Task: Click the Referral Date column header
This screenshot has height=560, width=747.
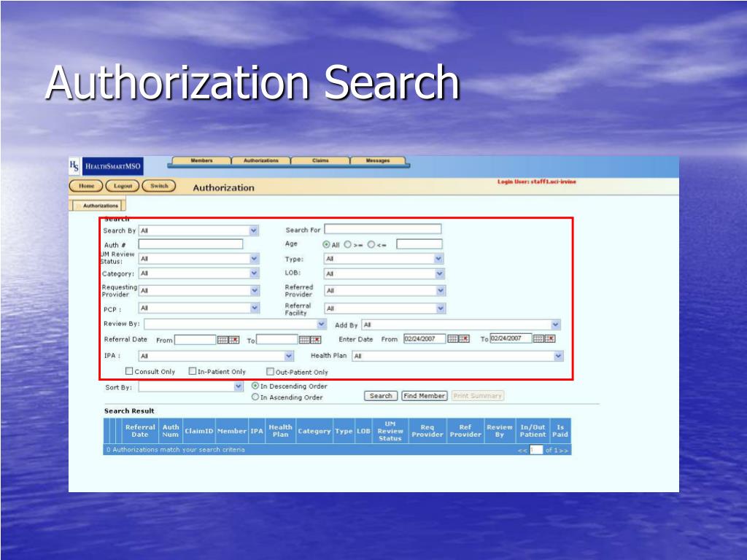Action: (140, 431)
